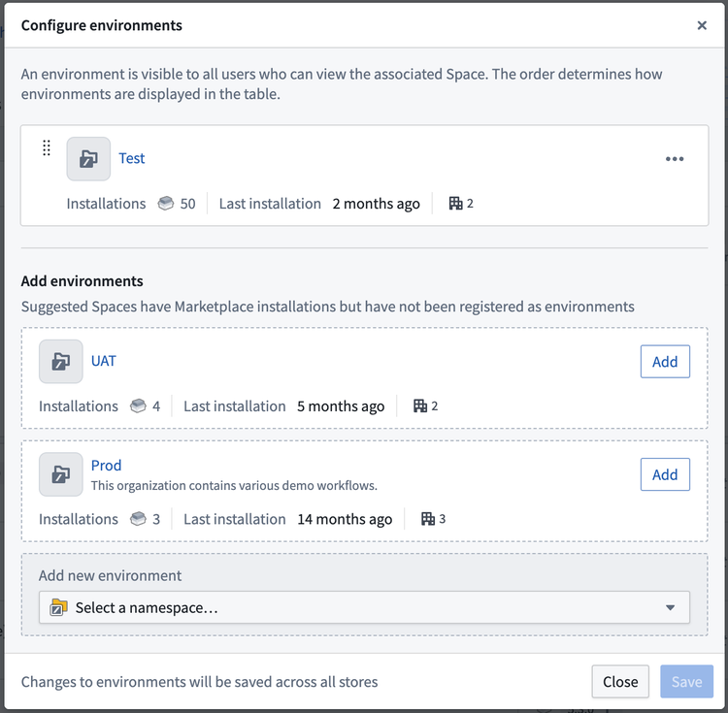Viewport: 728px width, 713px height.
Task: Click the namespace dropdown caret arrow
Action: [x=670, y=607]
